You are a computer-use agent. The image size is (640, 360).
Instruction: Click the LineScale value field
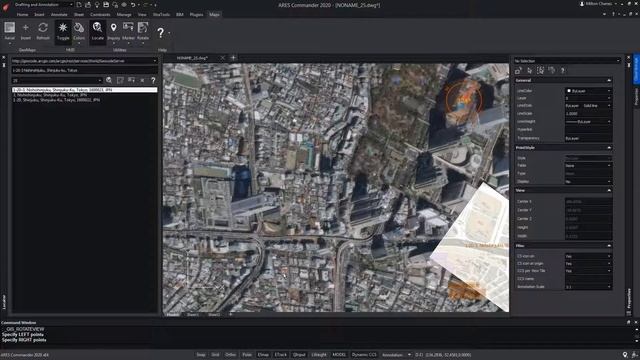click(588, 114)
